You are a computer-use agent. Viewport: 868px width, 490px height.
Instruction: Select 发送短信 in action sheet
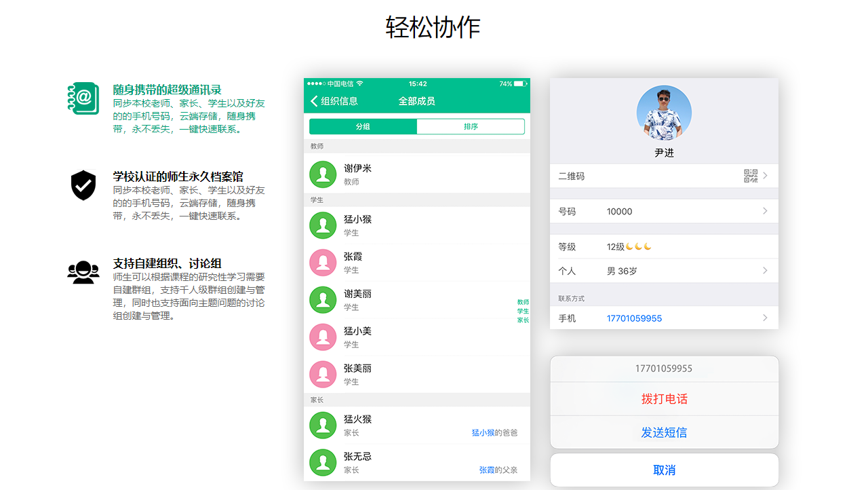(x=664, y=432)
